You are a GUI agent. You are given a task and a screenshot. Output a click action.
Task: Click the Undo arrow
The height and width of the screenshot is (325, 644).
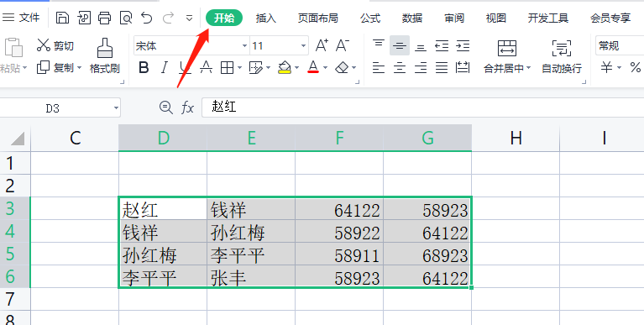coord(147,18)
